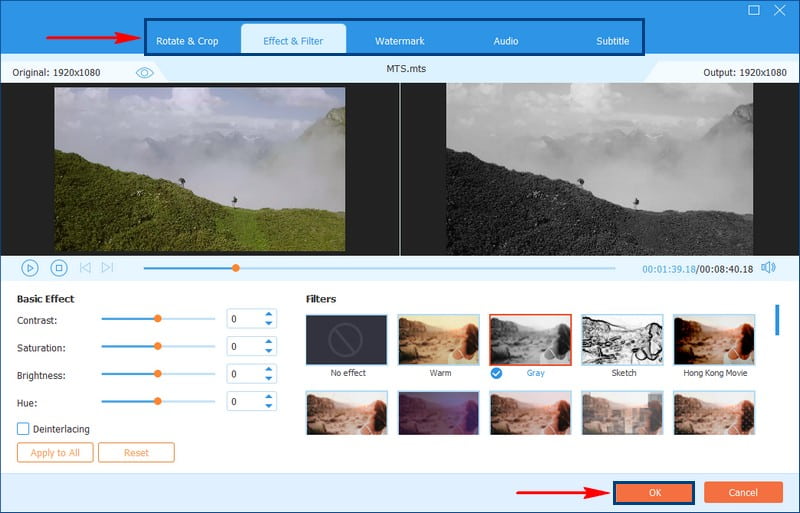Adjust the Contrast slider handle
The width and height of the screenshot is (800, 513).
tap(158, 319)
